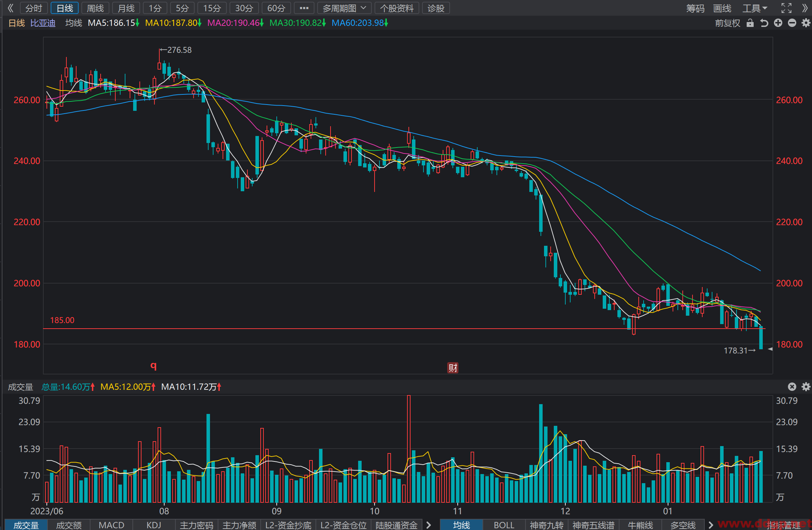Select the KDJ indicator tab
812x530 pixels.
point(154,525)
